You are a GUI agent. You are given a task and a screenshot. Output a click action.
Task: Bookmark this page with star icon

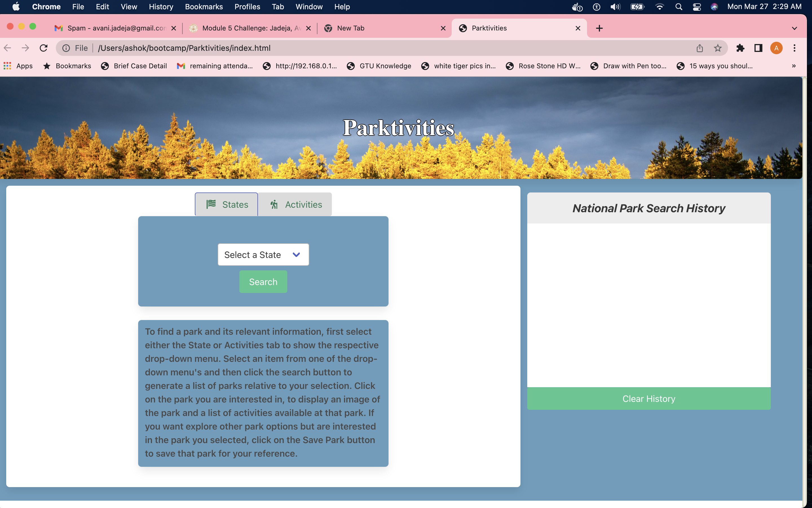pyautogui.click(x=717, y=48)
